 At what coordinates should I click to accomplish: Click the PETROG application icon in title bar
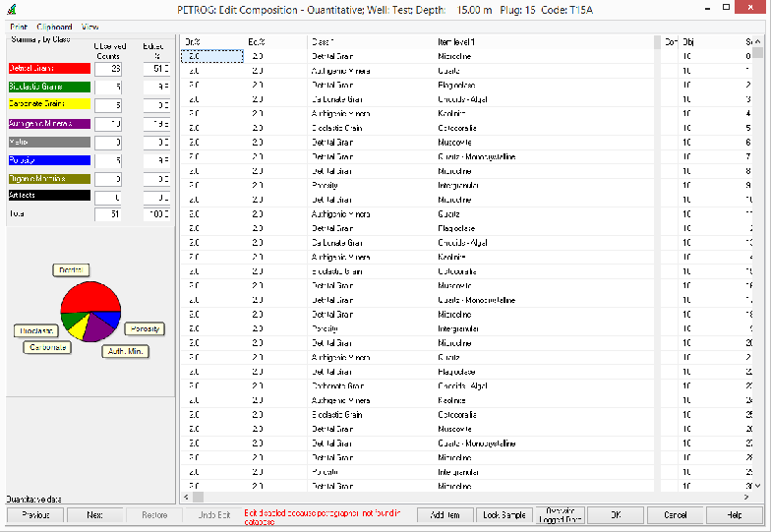pyautogui.click(x=11, y=9)
